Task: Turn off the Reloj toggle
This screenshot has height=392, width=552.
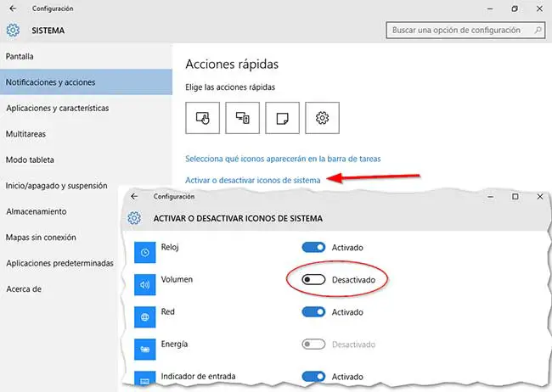Action: coord(313,248)
